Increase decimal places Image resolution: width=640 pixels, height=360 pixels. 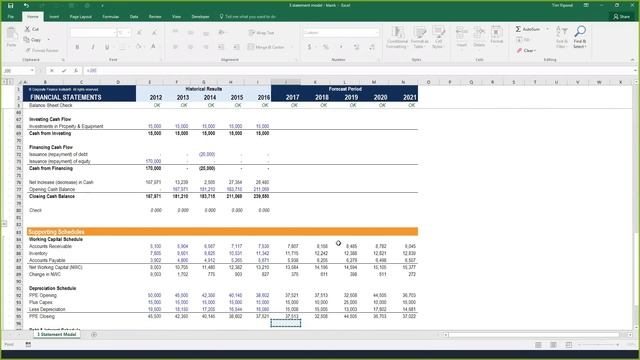coord(357,47)
